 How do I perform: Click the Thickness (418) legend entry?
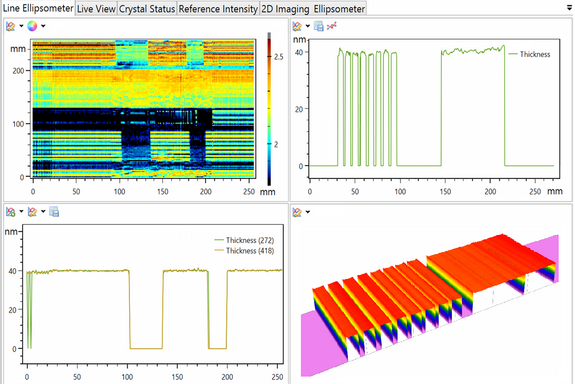[244, 251]
